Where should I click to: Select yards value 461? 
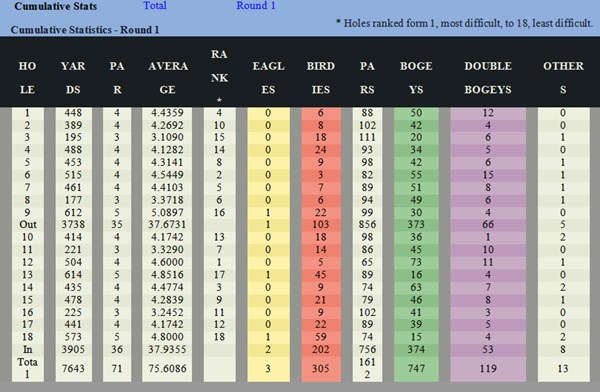point(73,188)
